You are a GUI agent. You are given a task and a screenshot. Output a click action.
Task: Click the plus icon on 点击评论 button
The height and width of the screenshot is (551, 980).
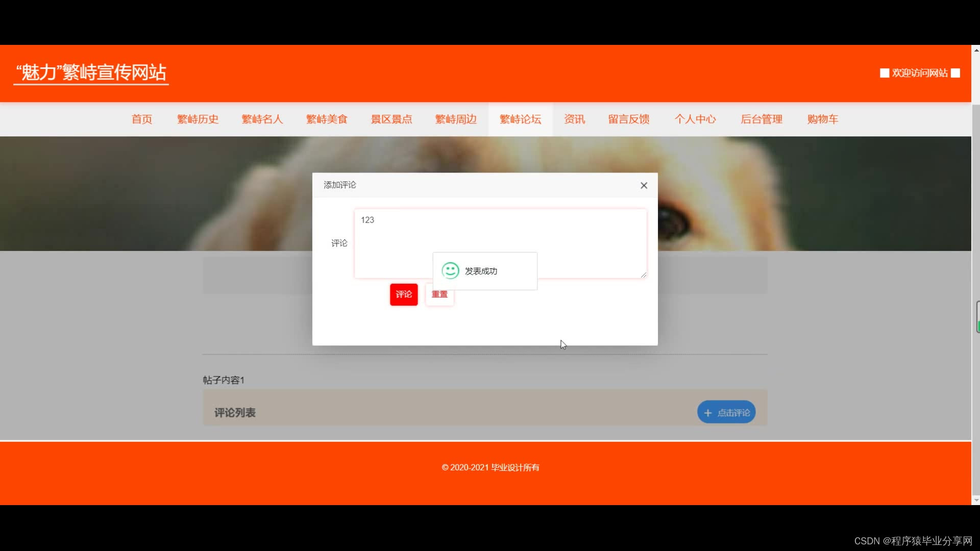pos(708,413)
